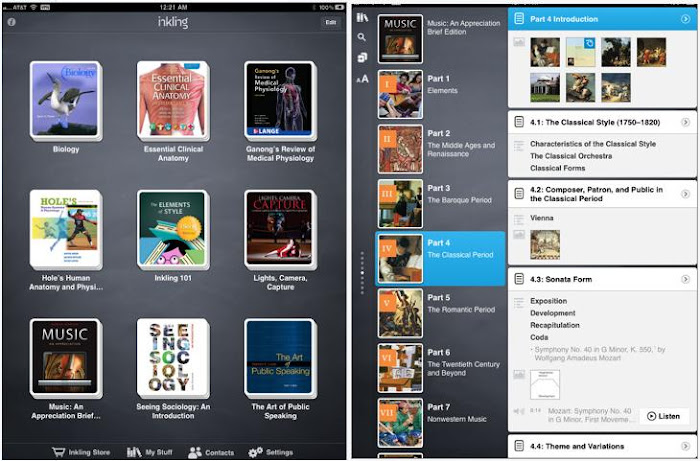Click the battery indicator in status bar
Image resolution: width=700 pixels, height=461 pixels.
click(x=340, y=7)
